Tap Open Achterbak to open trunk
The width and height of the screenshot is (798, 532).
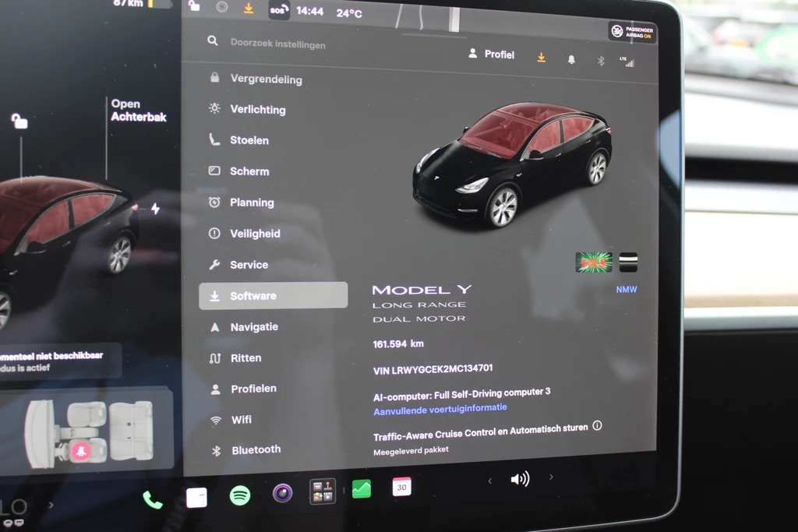click(x=139, y=111)
